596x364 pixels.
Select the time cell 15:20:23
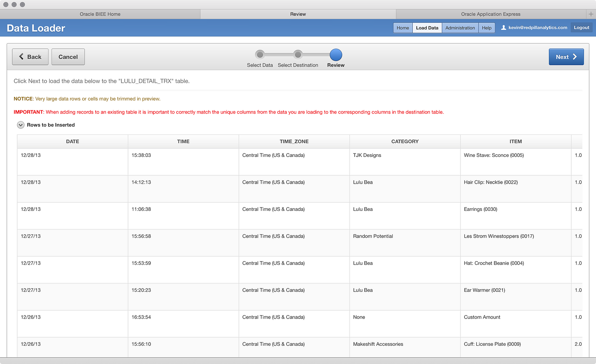coord(183,297)
